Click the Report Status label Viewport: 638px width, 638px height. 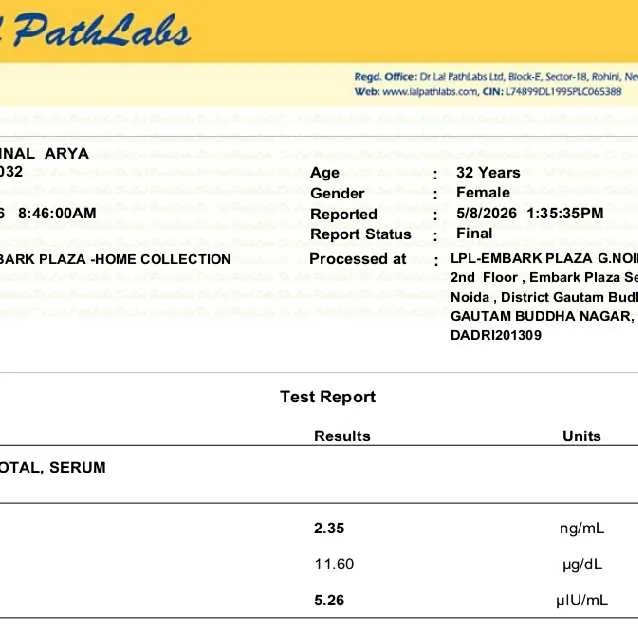[x=361, y=234]
